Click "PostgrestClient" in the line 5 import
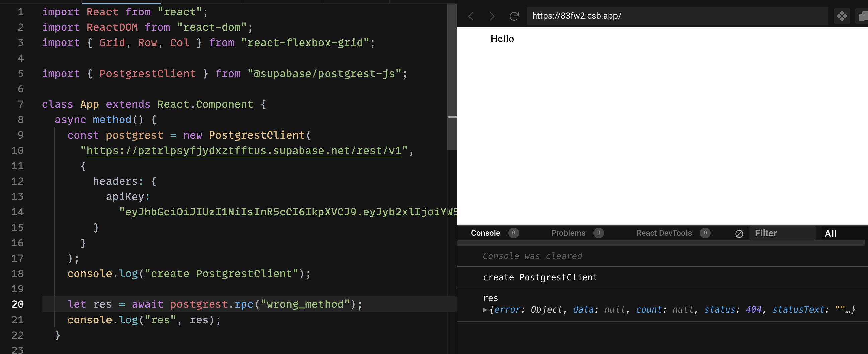 (x=147, y=73)
